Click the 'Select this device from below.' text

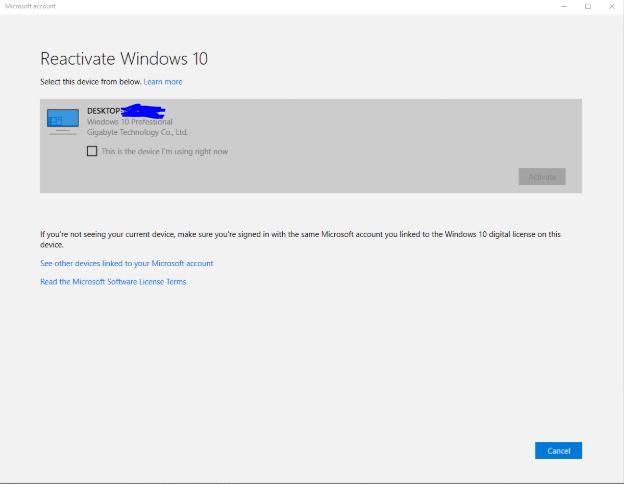[91, 82]
